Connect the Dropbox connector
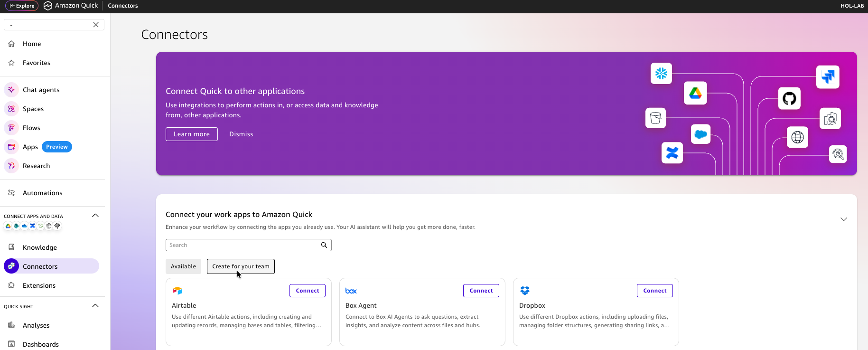 coord(655,291)
